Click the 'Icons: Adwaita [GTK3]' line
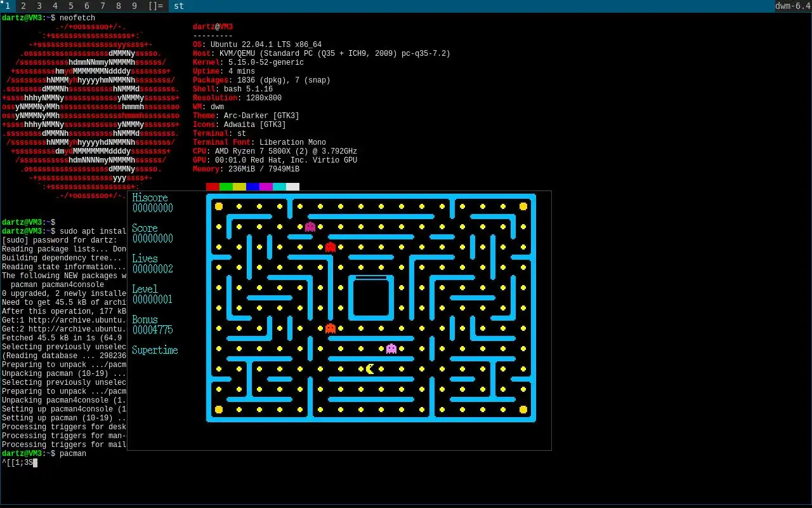The image size is (812, 508). pos(239,124)
